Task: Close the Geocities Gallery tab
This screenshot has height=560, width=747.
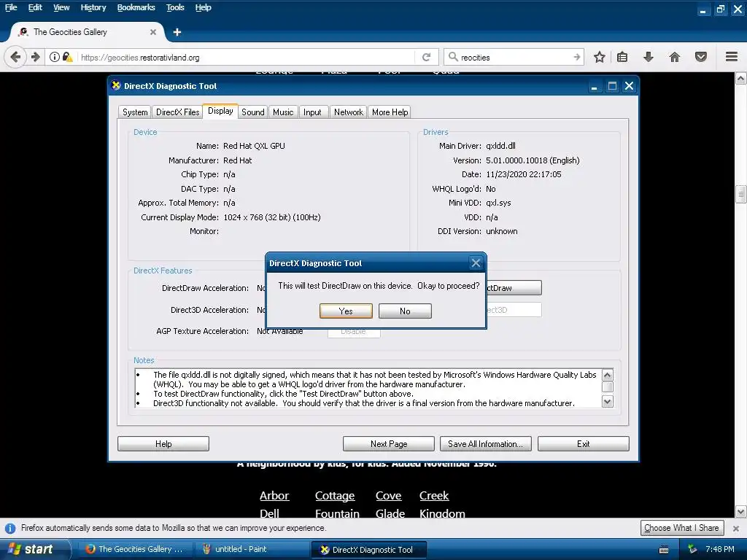Action: pos(153,32)
